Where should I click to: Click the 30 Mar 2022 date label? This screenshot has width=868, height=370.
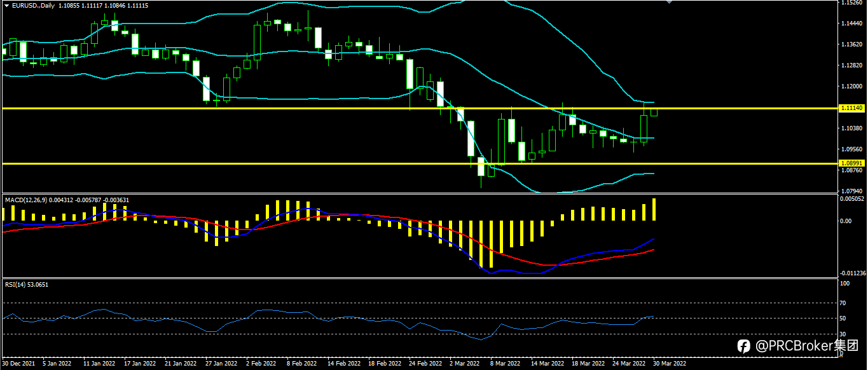click(x=670, y=364)
